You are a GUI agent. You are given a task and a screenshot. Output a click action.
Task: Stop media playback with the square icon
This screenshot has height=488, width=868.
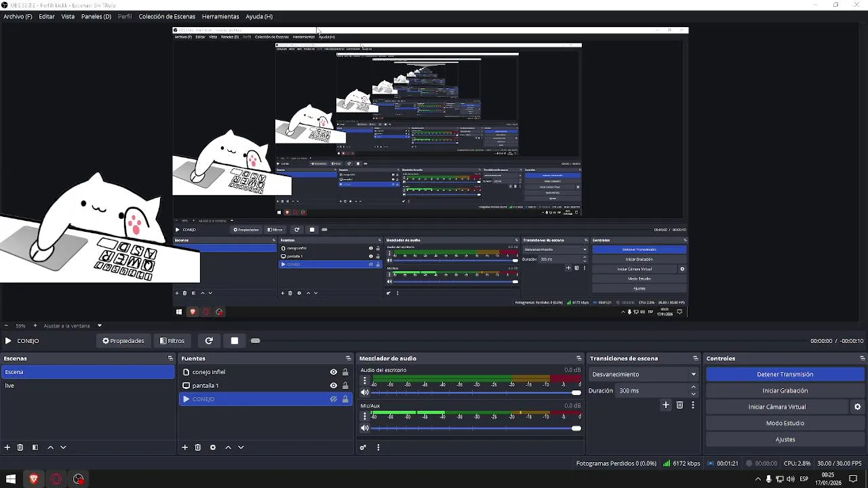[235, 341]
